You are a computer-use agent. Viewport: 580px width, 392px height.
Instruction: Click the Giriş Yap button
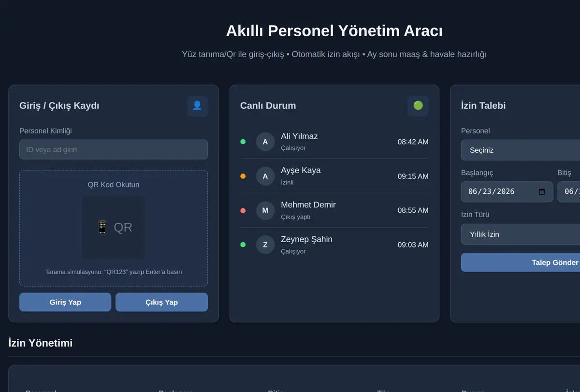[65, 302]
